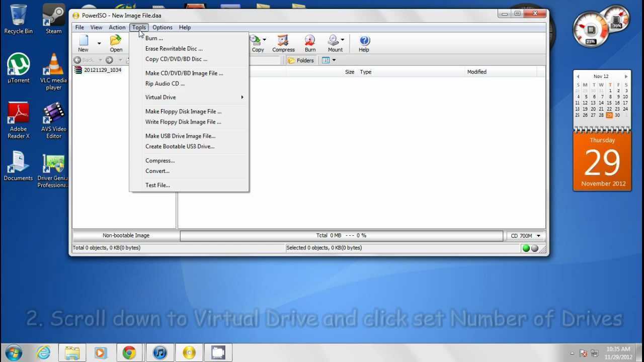
Task: Click PowerISO disc icon in taskbar
Action: point(189,353)
